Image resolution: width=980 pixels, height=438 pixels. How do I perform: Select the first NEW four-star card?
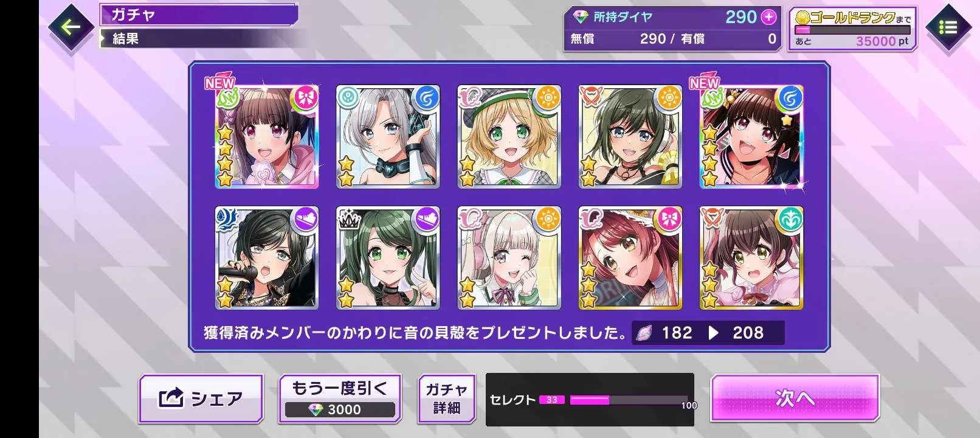(266, 136)
